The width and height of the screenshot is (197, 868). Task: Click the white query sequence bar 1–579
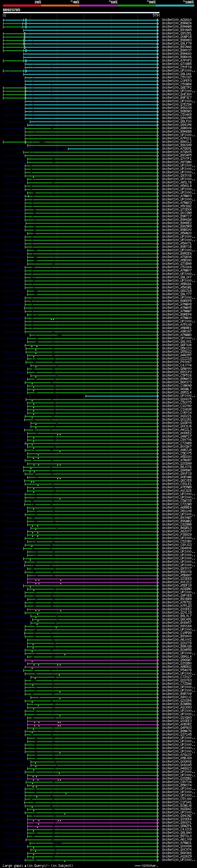[x=81, y=13]
